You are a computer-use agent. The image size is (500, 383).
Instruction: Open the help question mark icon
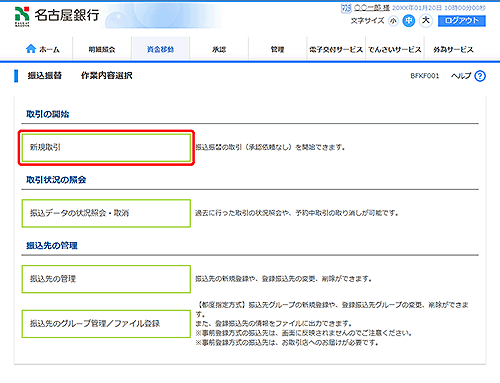[480, 76]
